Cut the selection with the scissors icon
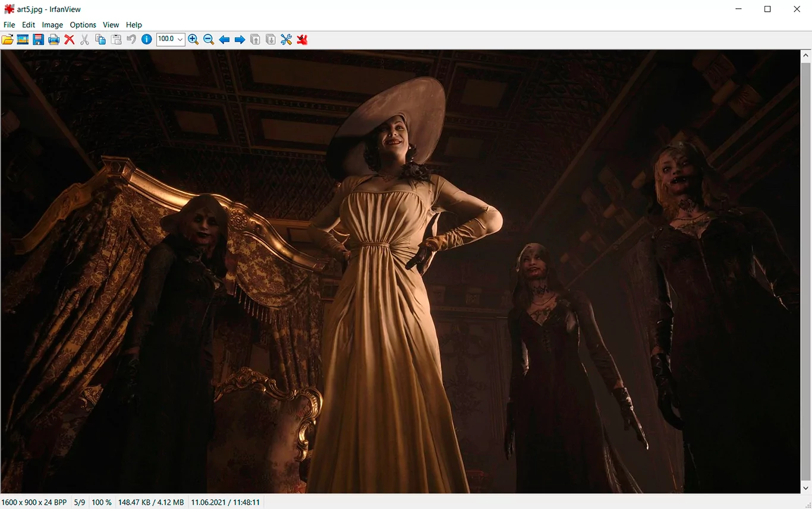Viewport: 812px width, 509px height. pyautogui.click(x=84, y=40)
